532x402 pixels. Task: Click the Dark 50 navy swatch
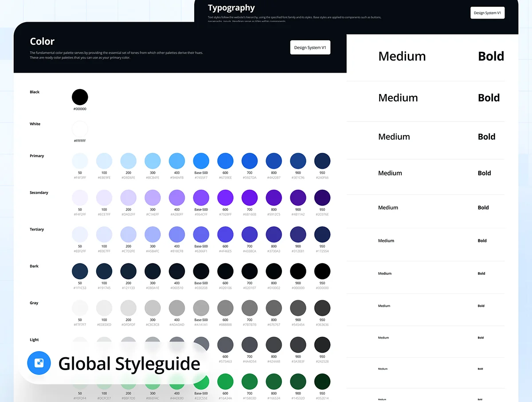(x=80, y=271)
